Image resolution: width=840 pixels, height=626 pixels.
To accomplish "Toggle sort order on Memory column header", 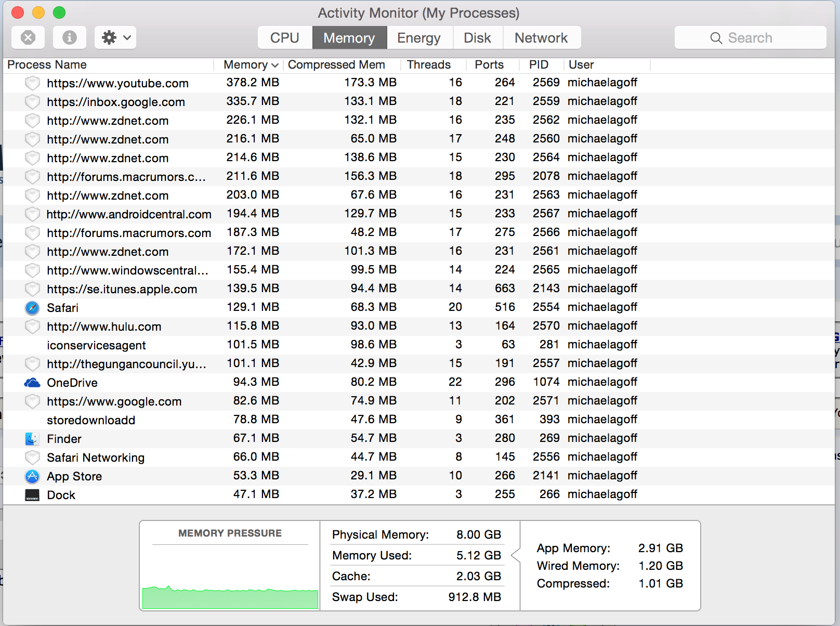I will coord(250,64).
